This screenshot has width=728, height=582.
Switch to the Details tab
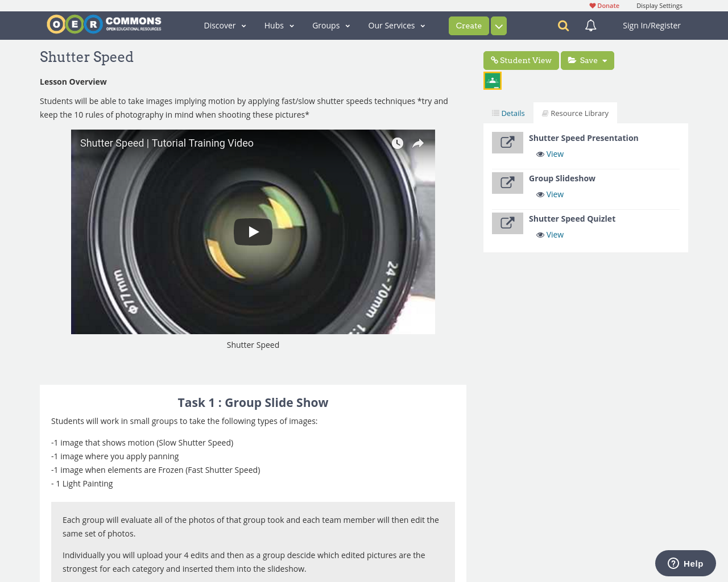click(x=508, y=113)
